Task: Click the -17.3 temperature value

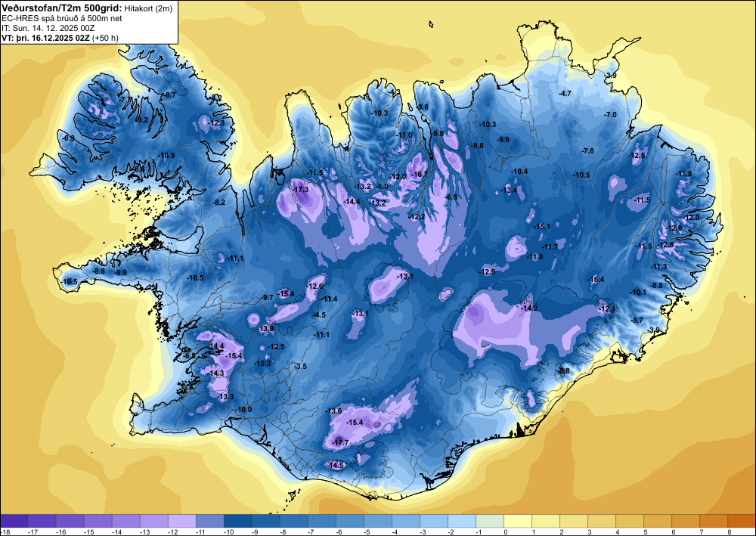Action: (x=301, y=190)
